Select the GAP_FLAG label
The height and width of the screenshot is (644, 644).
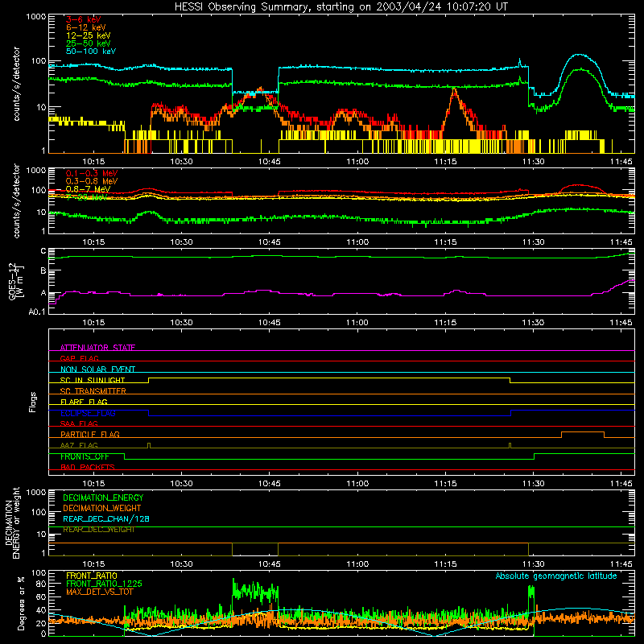[79, 358]
